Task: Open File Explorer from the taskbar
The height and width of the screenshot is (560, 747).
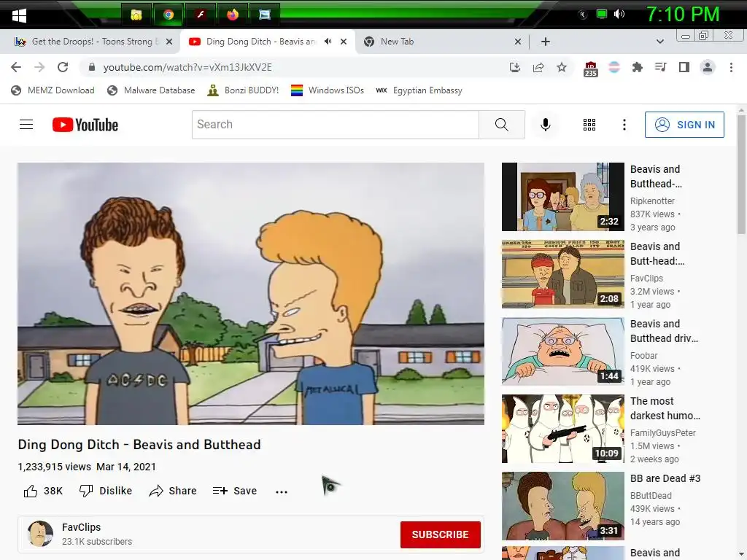Action: pos(136,15)
